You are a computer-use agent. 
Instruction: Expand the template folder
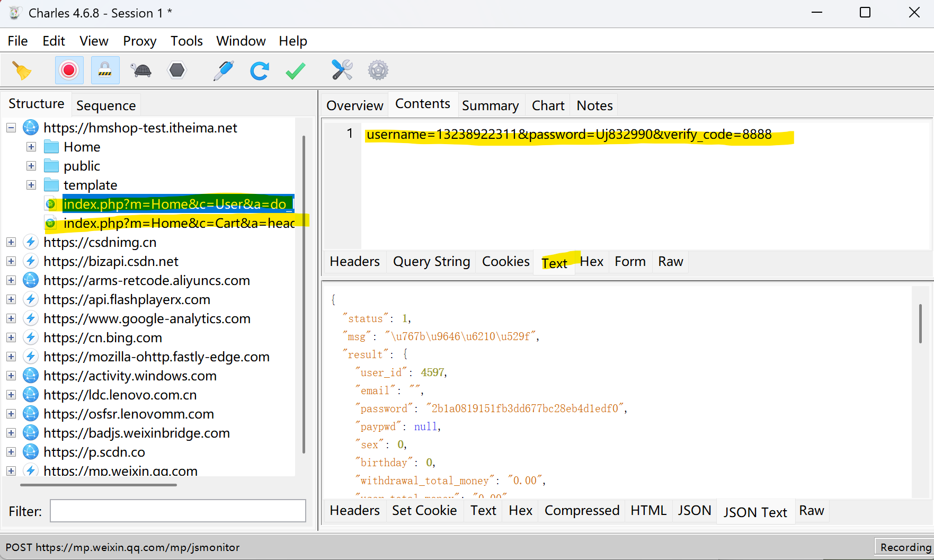click(x=31, y=185)
